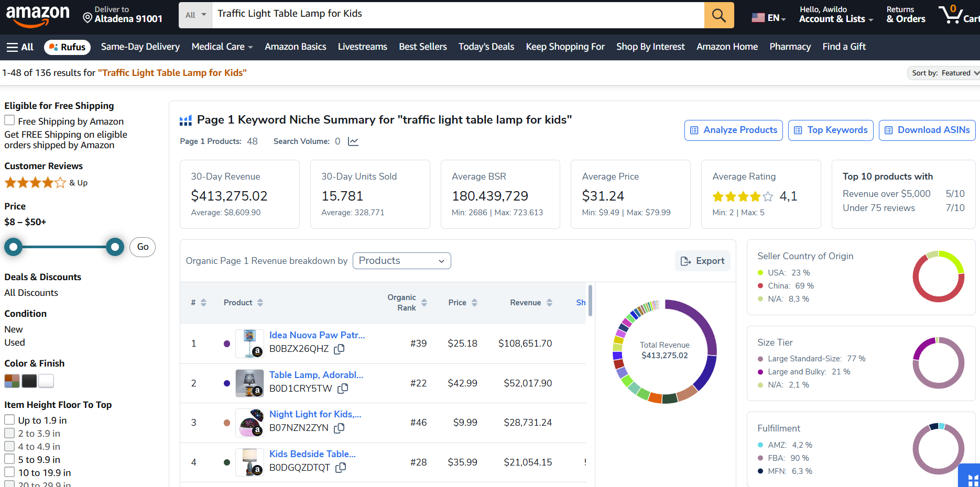
Task: Check the Up to 1.9 in height checkbox
Action: (x=9, y=420)
